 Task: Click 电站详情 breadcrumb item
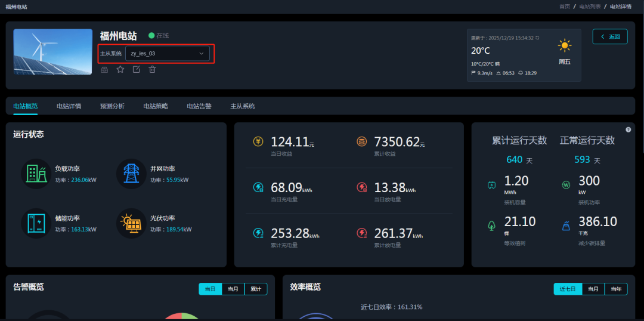[621, 7]
